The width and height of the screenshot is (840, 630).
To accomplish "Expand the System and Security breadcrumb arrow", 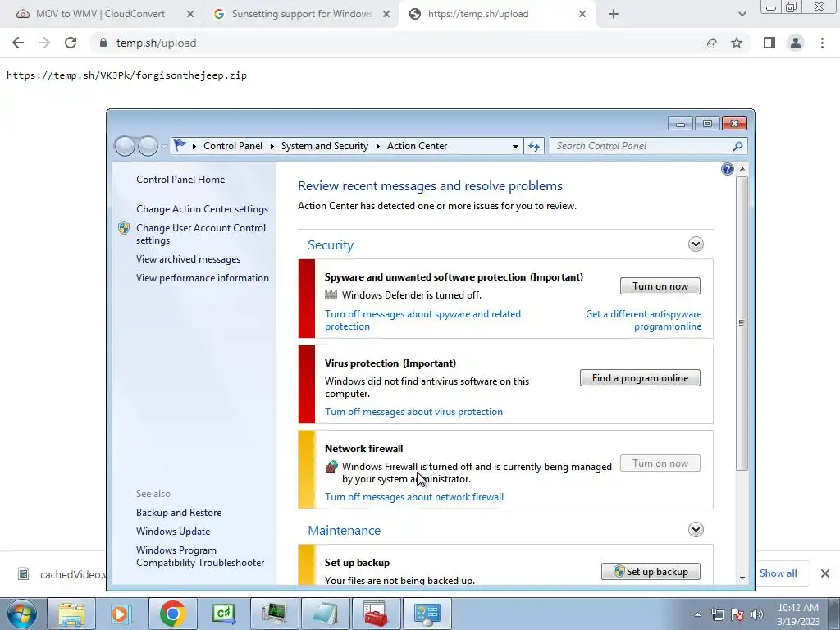I will pos(377,146).
